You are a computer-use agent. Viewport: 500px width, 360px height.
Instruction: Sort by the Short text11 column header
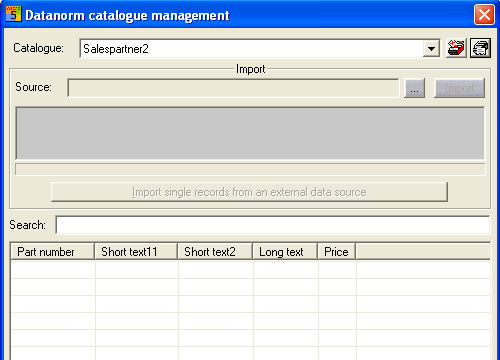[x=136, y=252]
